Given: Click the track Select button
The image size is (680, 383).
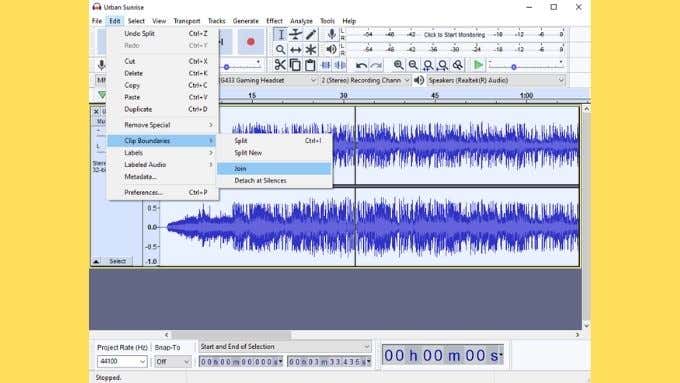Looking at the screenshot, I should click(118, 261).
